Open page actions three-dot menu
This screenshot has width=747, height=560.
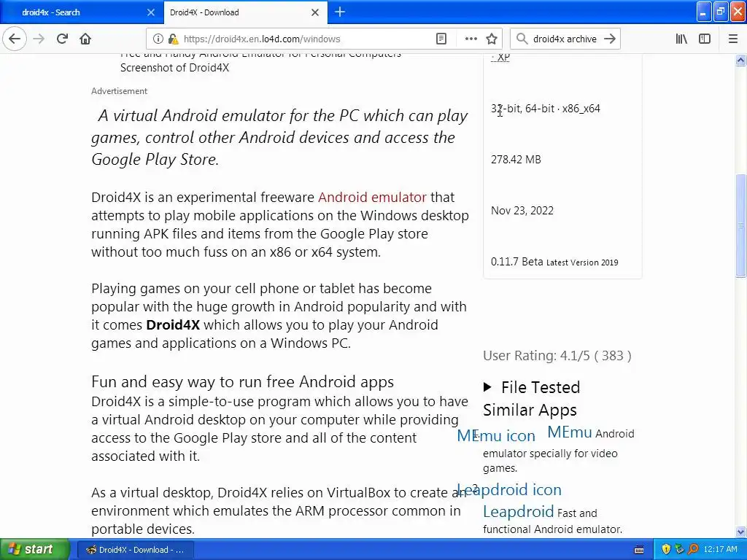coord(471,39)
